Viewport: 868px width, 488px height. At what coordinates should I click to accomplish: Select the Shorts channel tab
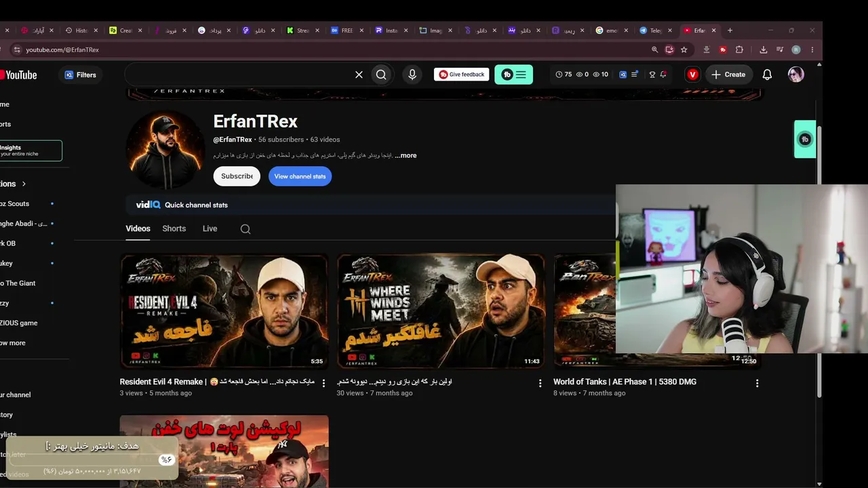point(174,229)
